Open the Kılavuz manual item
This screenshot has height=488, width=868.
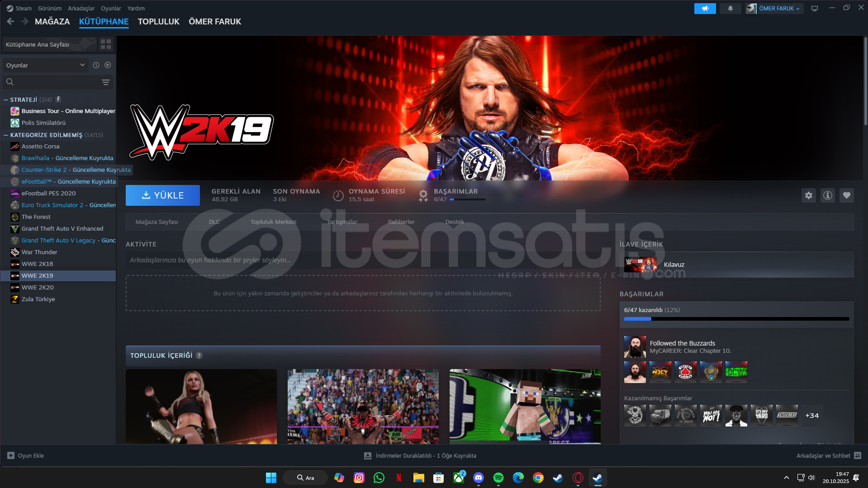737,265
